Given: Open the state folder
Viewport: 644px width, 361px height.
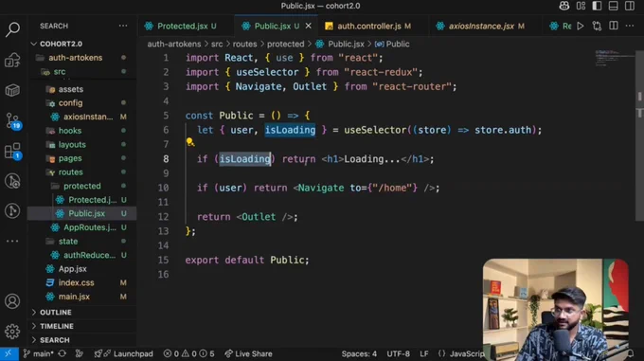Looking at the screenshot, I should (82, 241).
